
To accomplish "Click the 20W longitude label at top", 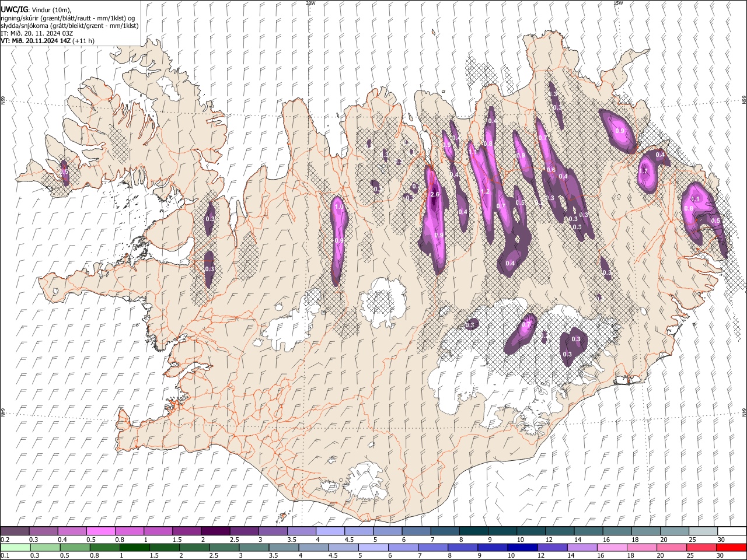I will [310, 3].
